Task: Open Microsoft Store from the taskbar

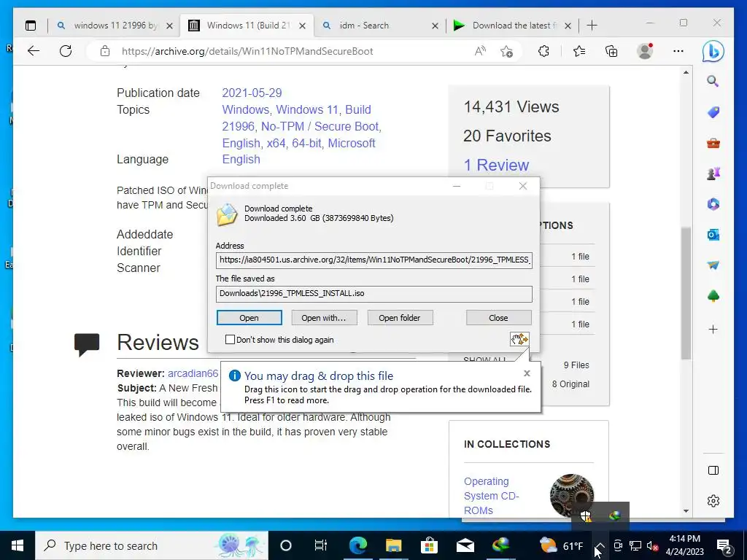Action: click(429, 545)
